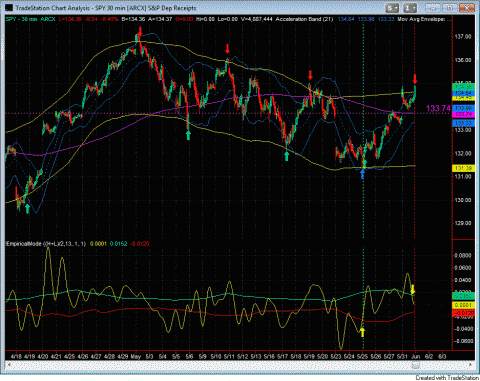The height and width of the screenshot is (381, 480).
Task: Click the 6/3 date on the time axis
Action: click(442, 356)
